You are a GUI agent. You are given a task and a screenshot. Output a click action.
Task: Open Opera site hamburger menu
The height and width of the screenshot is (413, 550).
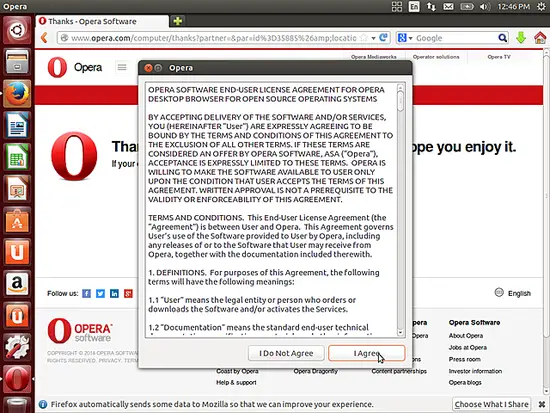coord(122,67)
